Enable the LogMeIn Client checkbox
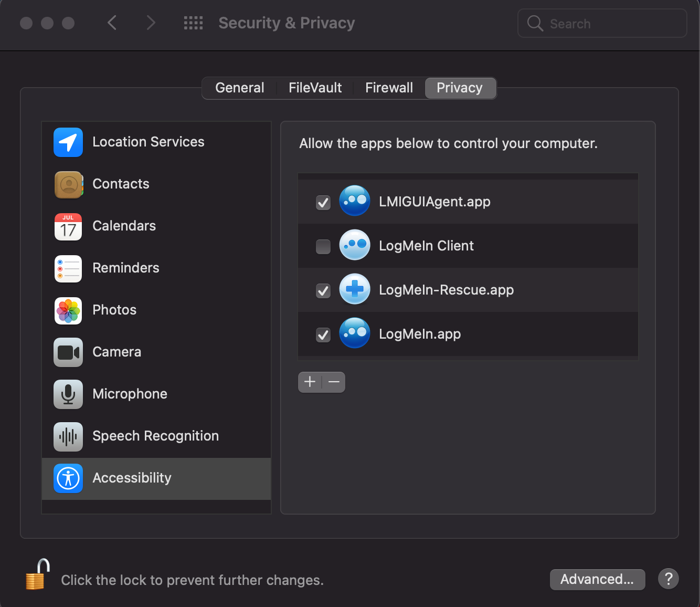700x607 pixels. 323,246
